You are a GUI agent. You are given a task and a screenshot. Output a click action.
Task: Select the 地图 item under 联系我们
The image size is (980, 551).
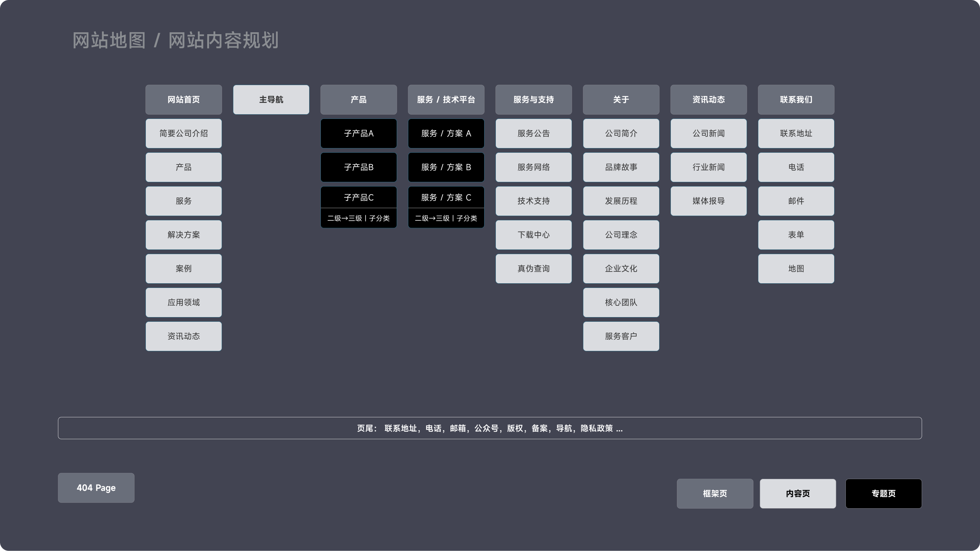(x=796, y=269)
